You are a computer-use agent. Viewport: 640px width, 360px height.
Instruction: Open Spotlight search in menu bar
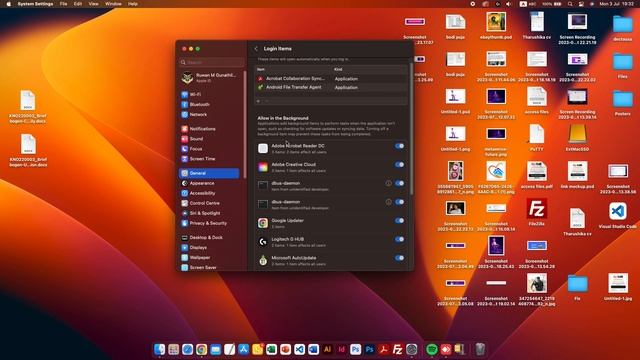[570, 4]
